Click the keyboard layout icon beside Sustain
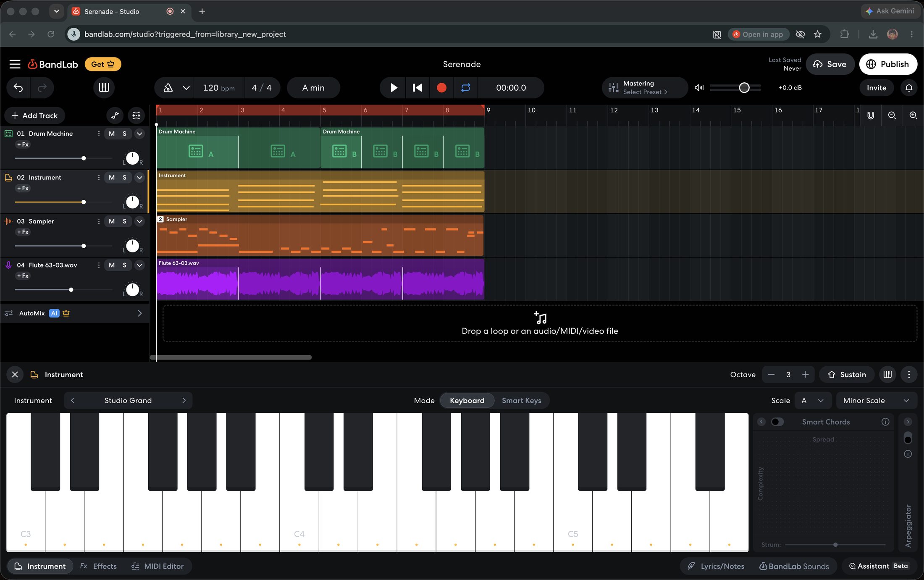924x580 pixels. (x=887, y=374)
